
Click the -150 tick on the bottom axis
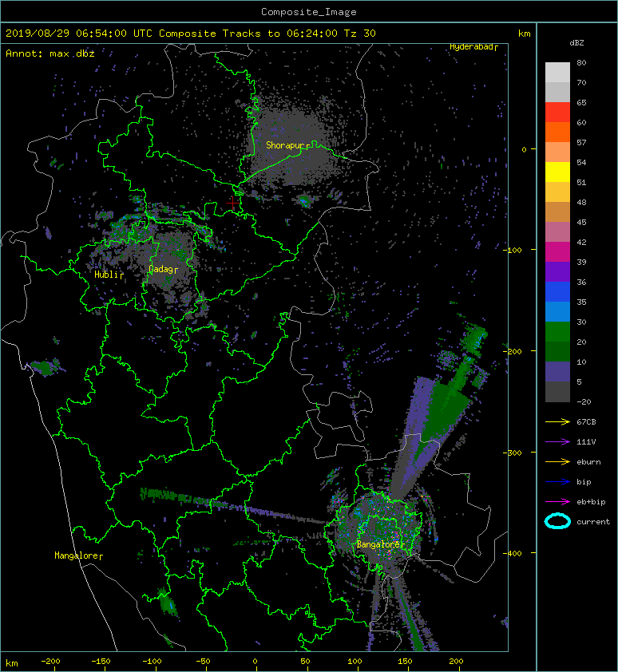click(x=101, y=662)
